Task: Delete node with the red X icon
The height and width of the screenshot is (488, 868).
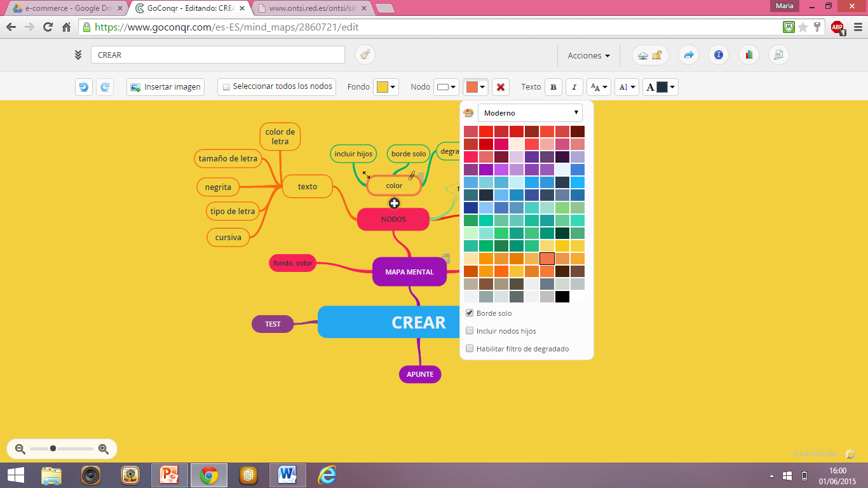Action: pos(501,87)
